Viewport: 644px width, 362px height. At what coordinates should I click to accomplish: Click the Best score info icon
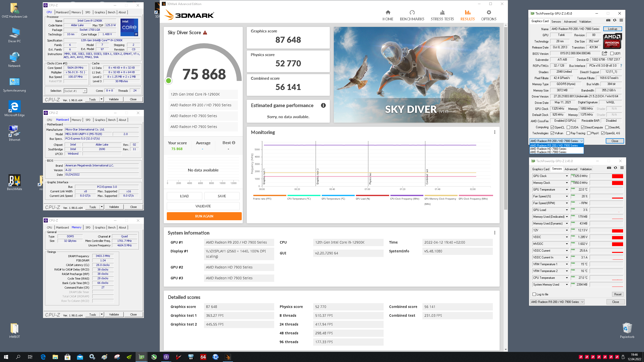point(234,143)
